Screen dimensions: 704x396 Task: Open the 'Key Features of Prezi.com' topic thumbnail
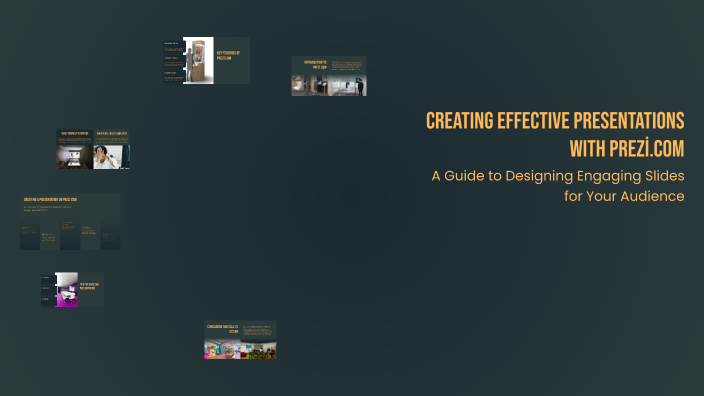[x=207, y=60]
